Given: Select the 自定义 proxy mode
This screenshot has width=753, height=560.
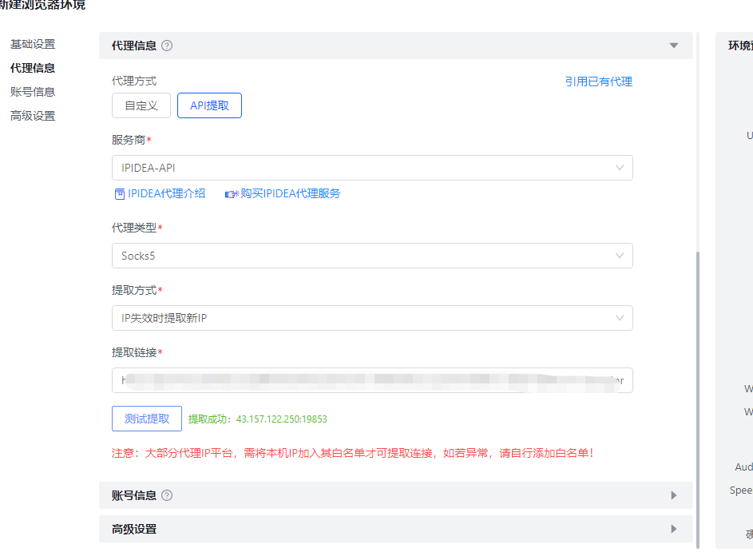Looking at the screenshot, I should coord(141,105).
